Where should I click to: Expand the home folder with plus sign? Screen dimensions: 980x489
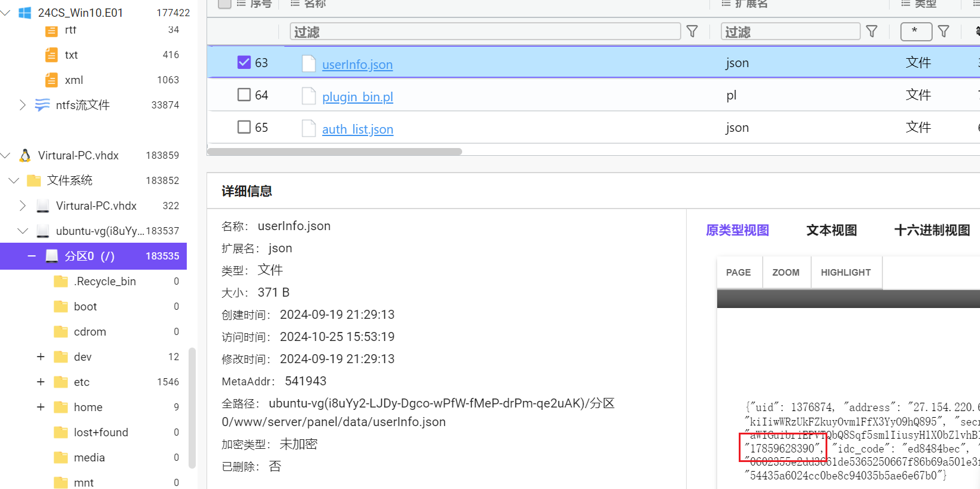41,407
